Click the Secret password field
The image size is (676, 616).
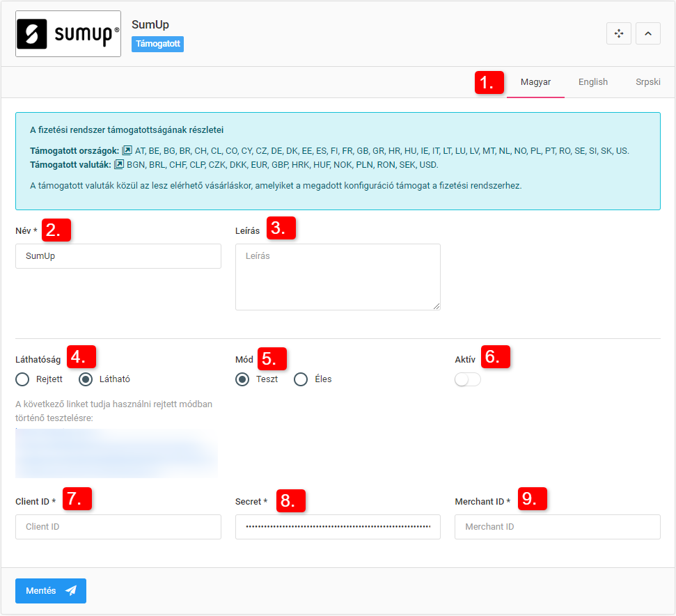tap(338, 527)
